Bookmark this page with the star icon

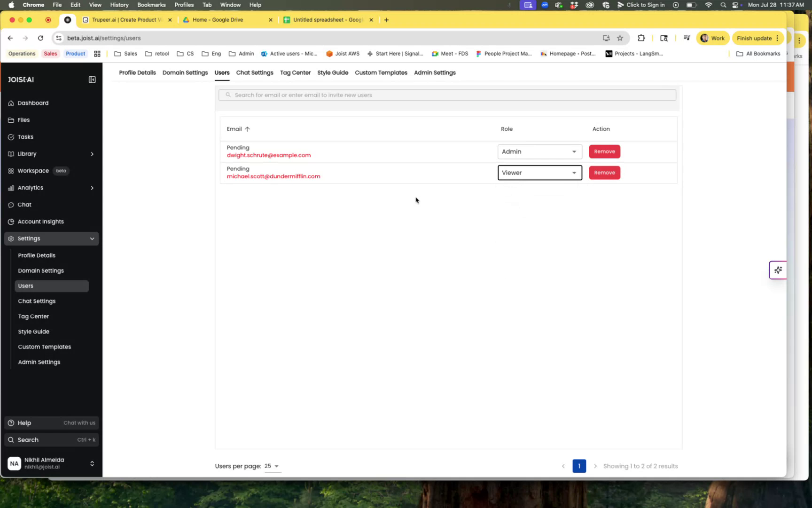tap(619, 38)
